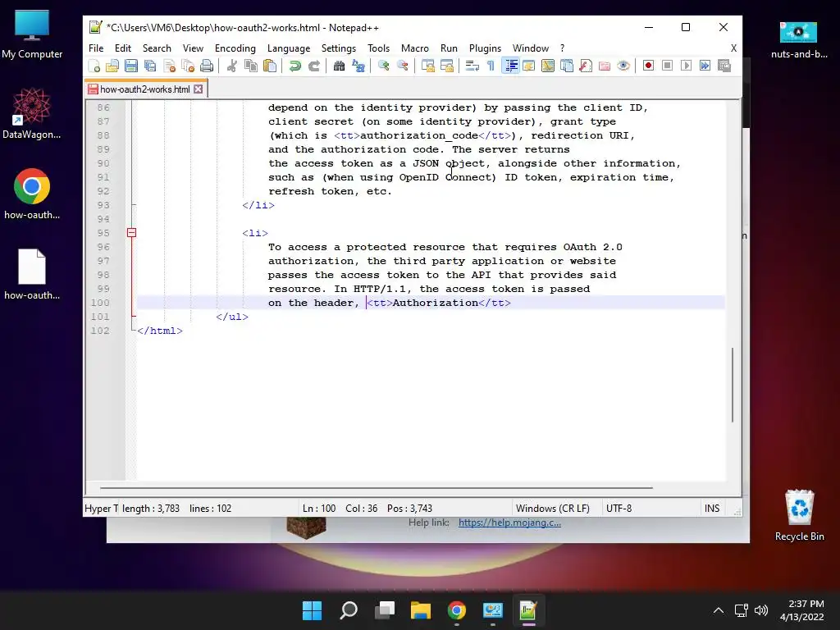The height and width of the screenshot is (630, 840).
Task: Select the how-oauth2-works.html tab
Action: tap(144, 89)
